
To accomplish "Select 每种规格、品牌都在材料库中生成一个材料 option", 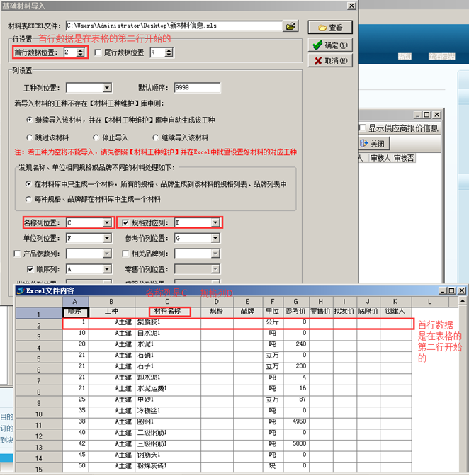I will pos(30,198).
